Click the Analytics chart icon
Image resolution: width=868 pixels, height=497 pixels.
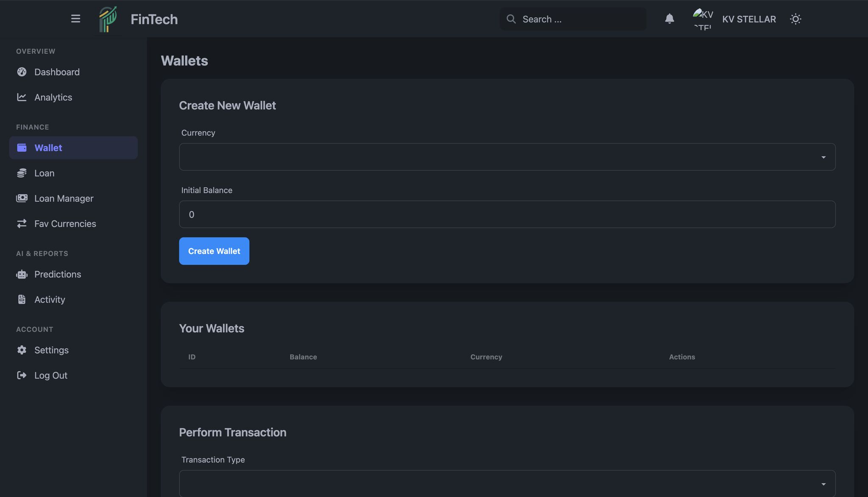(22, 98)
